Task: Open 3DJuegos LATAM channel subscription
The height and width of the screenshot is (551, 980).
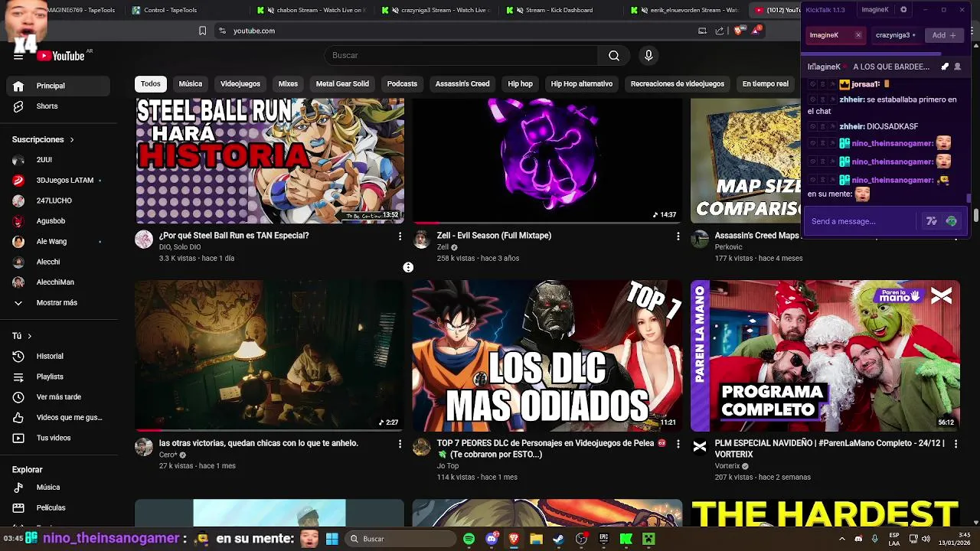Action: [58, 180]
